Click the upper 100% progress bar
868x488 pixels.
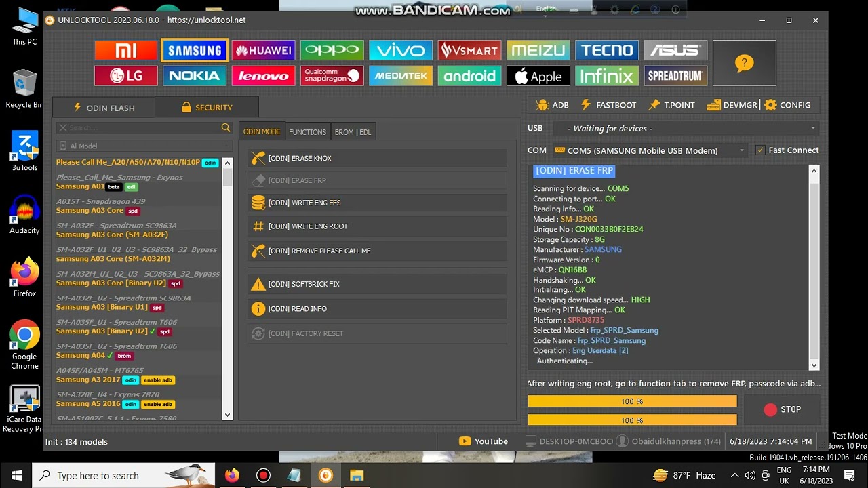632,401
